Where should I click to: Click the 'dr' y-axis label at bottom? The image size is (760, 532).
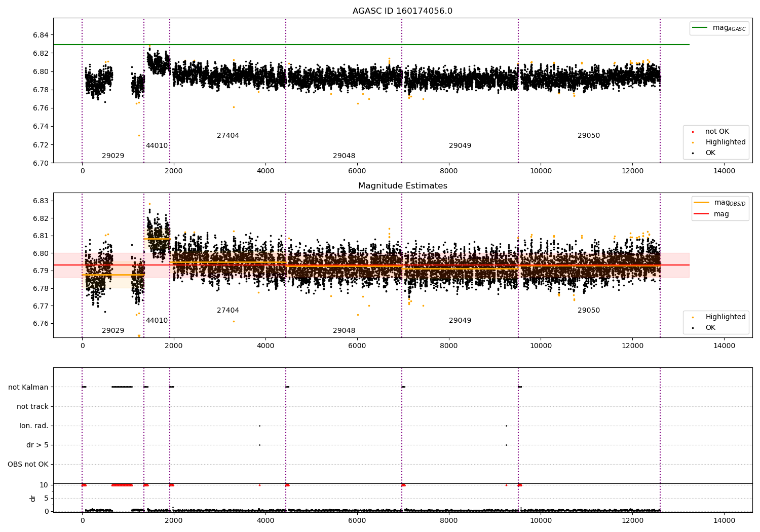(x=33, y=498)
